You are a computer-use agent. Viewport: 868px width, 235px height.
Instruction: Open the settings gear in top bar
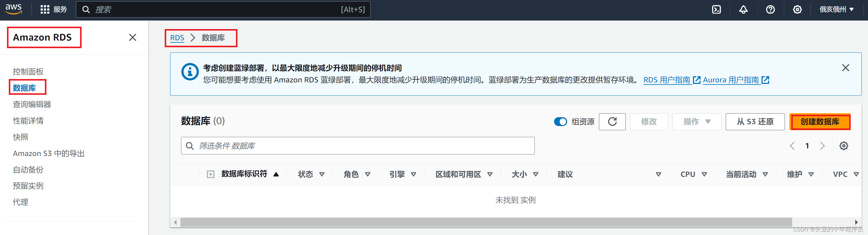coord(797,9)
